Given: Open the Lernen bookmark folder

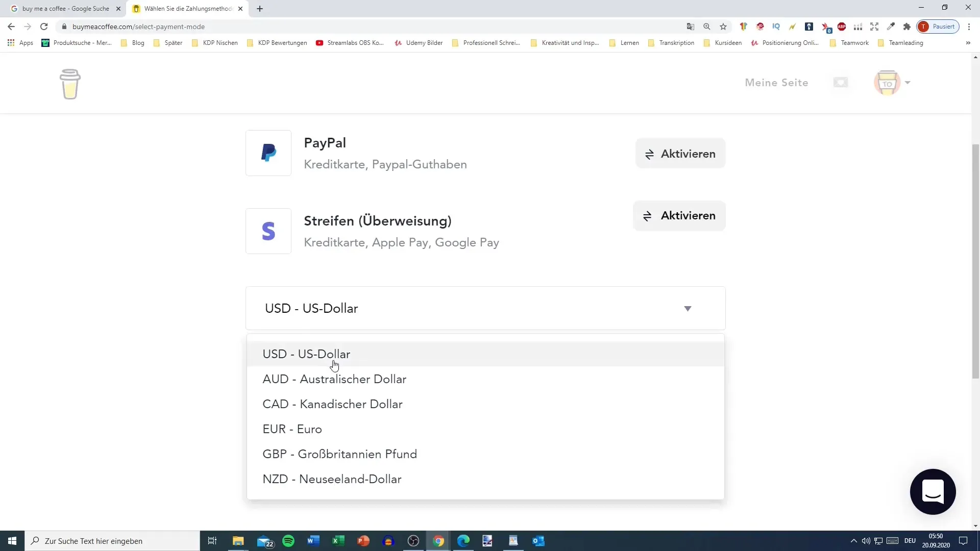Looking at the screenshot, I should click(x=624, y=43).
